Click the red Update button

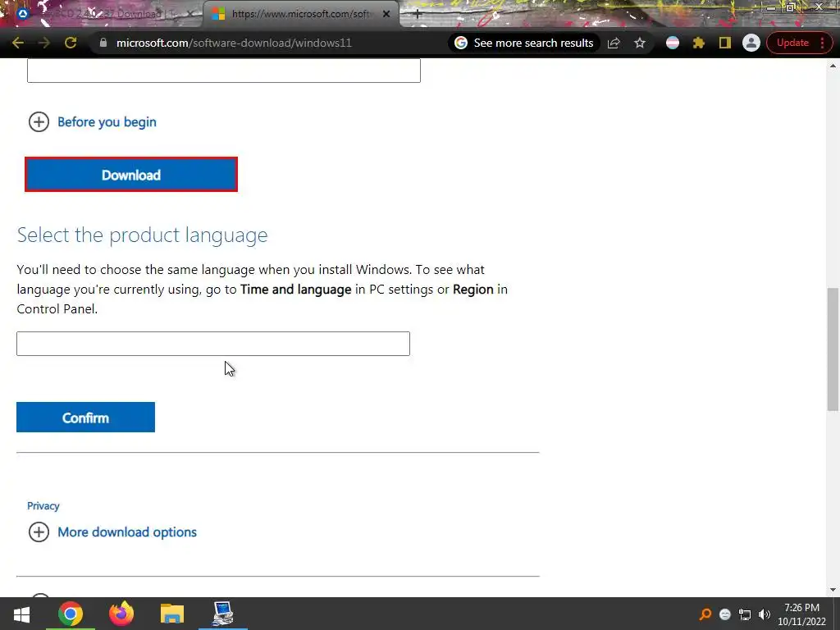tap(792, 43)
